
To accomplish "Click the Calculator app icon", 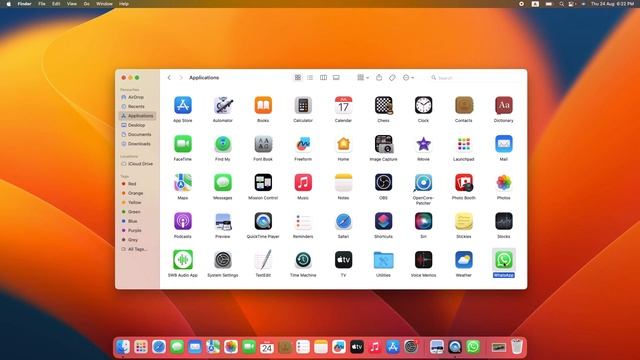I will 303,105.
